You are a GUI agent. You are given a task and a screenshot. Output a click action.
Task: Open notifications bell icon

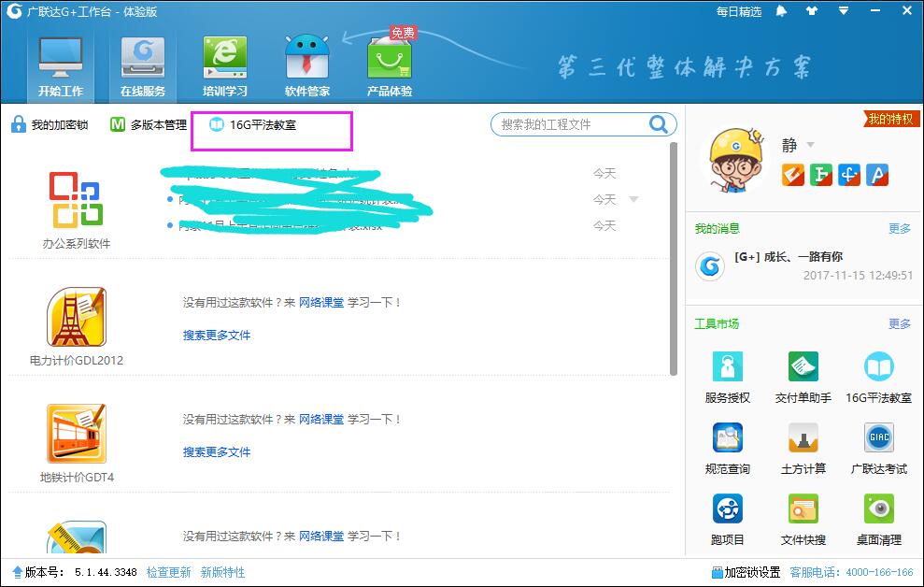click(x=781, y=11)
